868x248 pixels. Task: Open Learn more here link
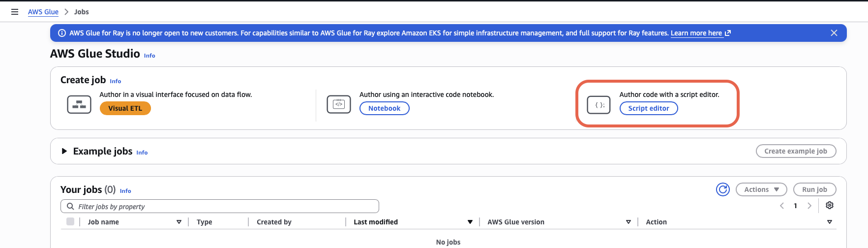coord(696,33)
